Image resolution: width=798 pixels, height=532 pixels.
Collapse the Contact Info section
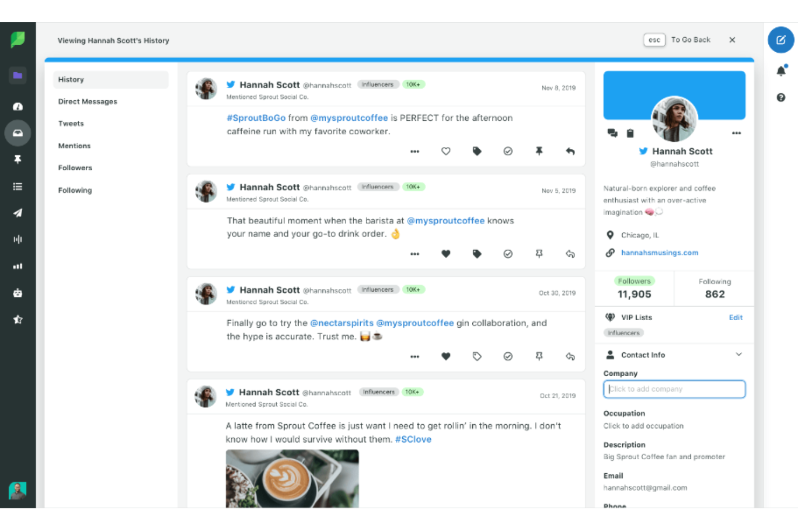739,355
